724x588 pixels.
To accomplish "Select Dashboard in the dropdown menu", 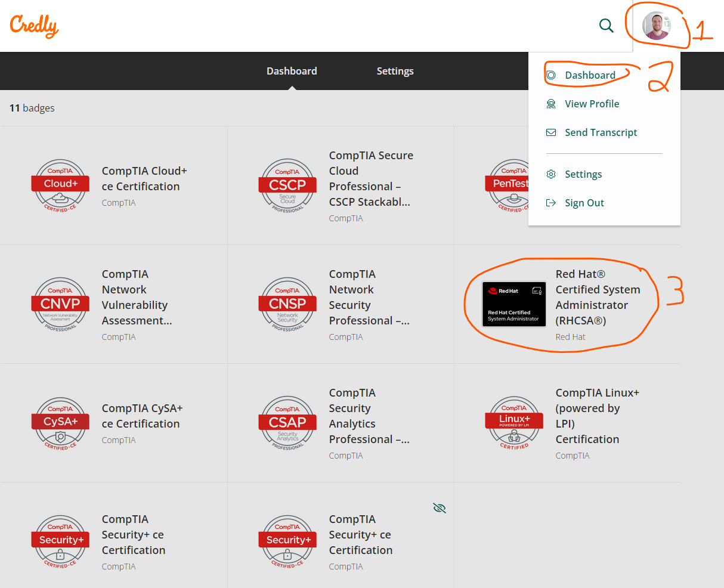I will coord(590,75).
